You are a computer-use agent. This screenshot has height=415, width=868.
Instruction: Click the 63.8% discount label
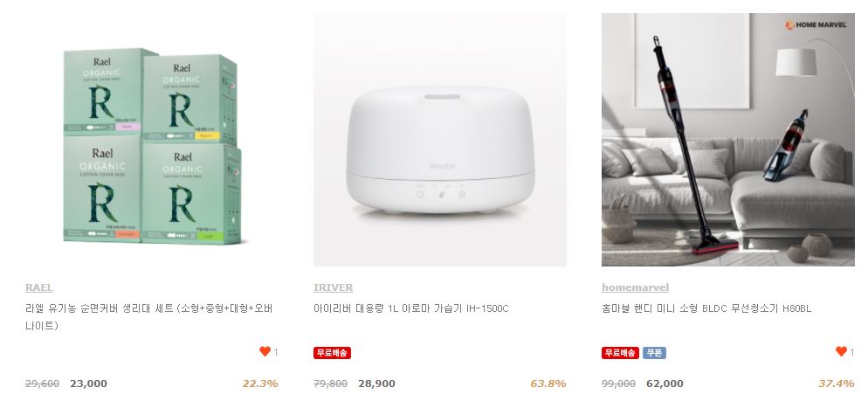548,384
